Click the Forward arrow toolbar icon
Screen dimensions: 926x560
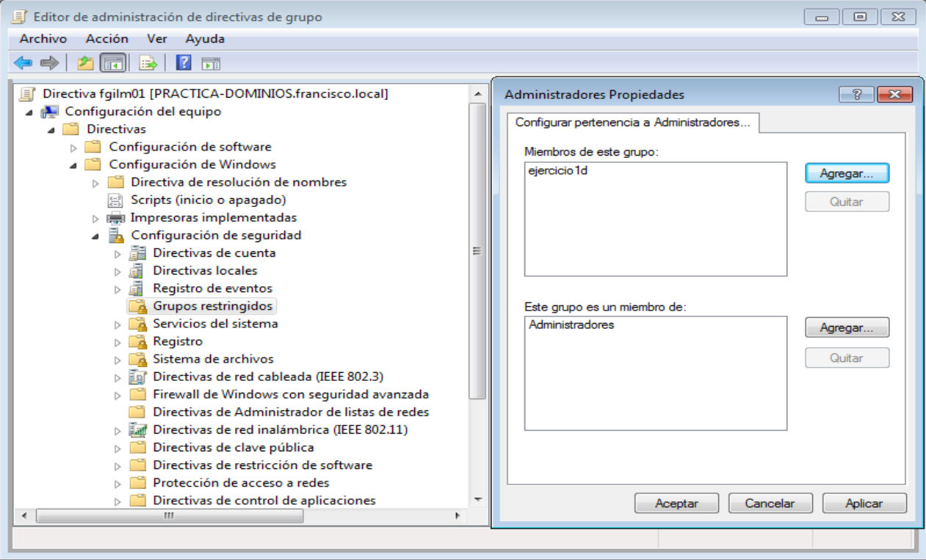pos(49,63)
